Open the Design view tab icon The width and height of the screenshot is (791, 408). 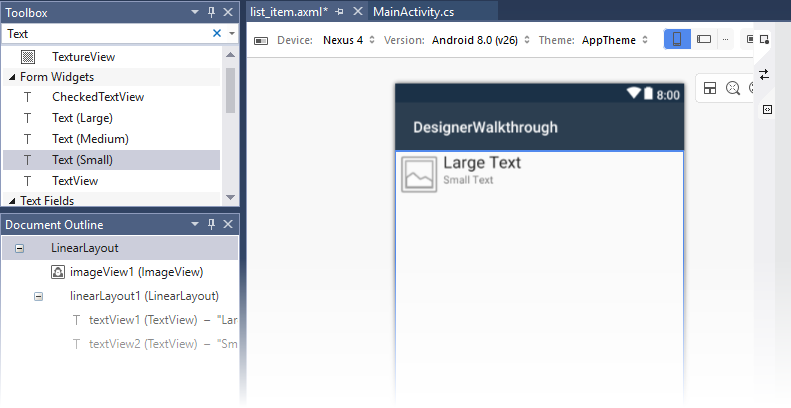[764, 39]
